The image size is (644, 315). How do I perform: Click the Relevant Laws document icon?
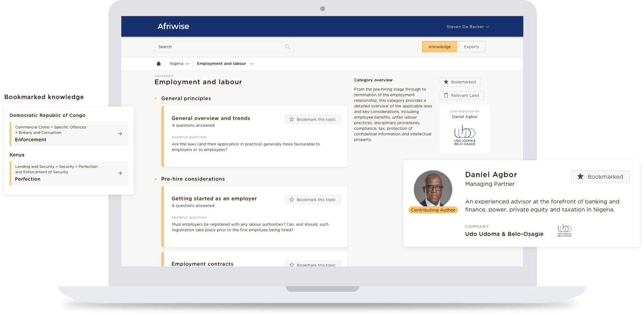pos(446,95)
